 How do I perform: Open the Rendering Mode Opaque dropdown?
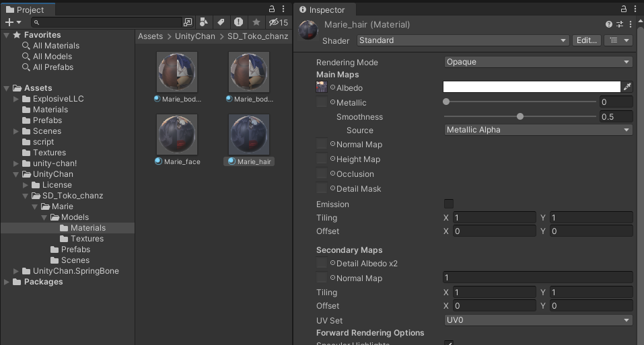pos(538,62)
